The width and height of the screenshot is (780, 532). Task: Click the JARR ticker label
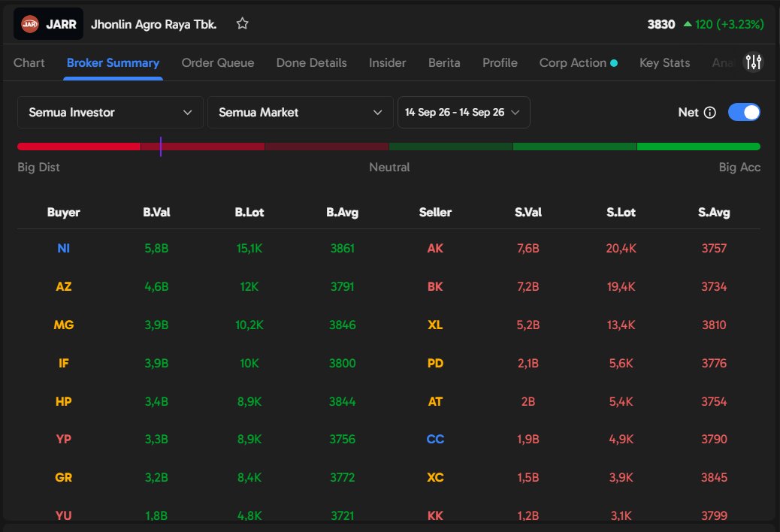click(61, 24)
